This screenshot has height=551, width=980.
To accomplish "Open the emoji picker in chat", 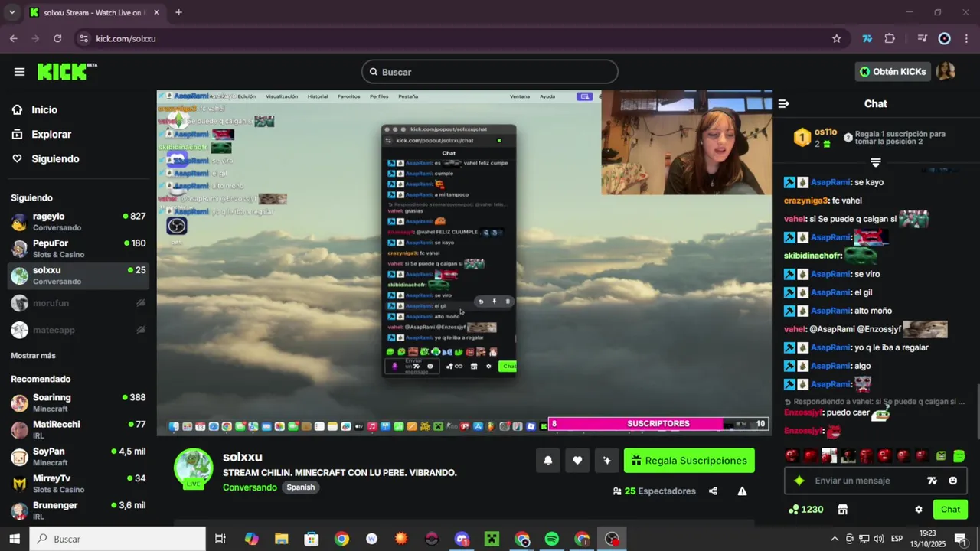I will click(953, 481).
